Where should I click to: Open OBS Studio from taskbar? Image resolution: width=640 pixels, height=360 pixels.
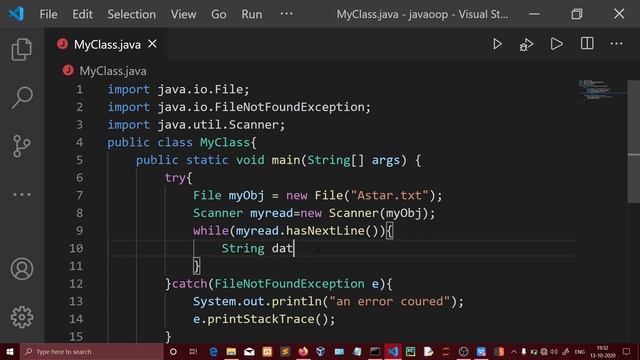point(463,351)
